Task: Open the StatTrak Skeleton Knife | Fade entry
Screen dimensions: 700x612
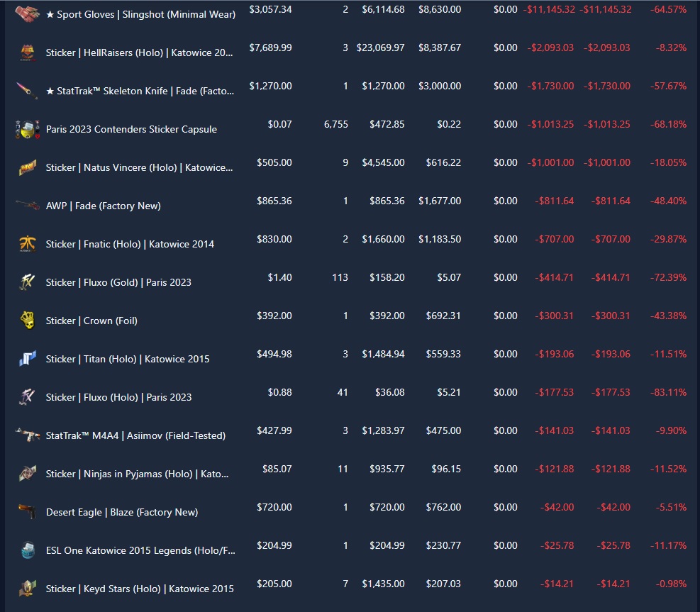Action: [x=140, y=91]
